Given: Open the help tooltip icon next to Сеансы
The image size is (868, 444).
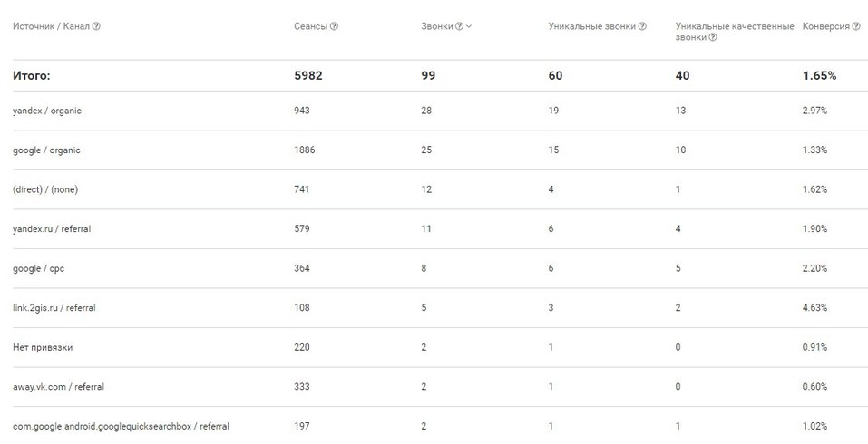Looking at the screenshot, I should pos(335,26).
